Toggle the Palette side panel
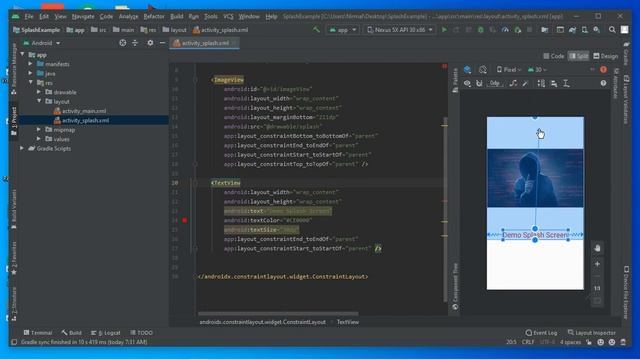This screenshot has width=640, height=360. coord(455,81)
